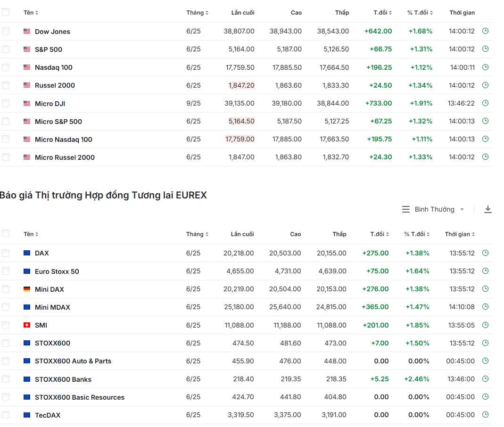
Task: Click the clock icon in Micro Russel 2000 row
Action: 485,157
